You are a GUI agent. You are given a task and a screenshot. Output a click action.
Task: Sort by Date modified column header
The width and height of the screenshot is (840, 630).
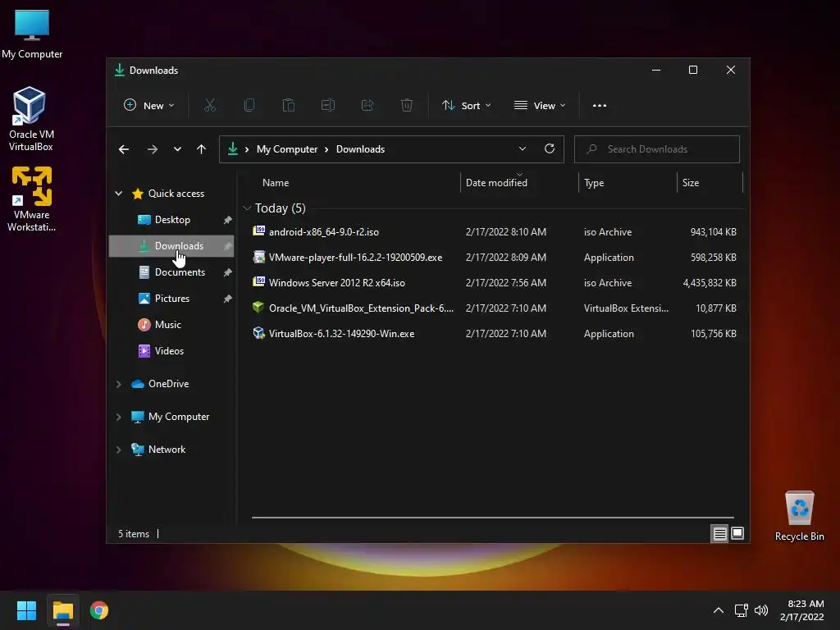(519, 183)
